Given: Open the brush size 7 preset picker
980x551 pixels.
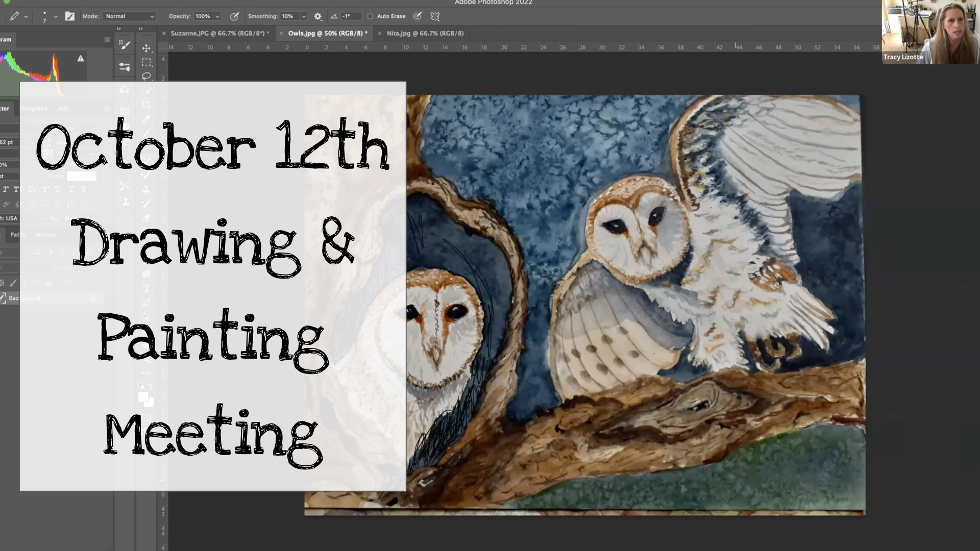Looking at the screenshot, I should click(x=44, y=16).
